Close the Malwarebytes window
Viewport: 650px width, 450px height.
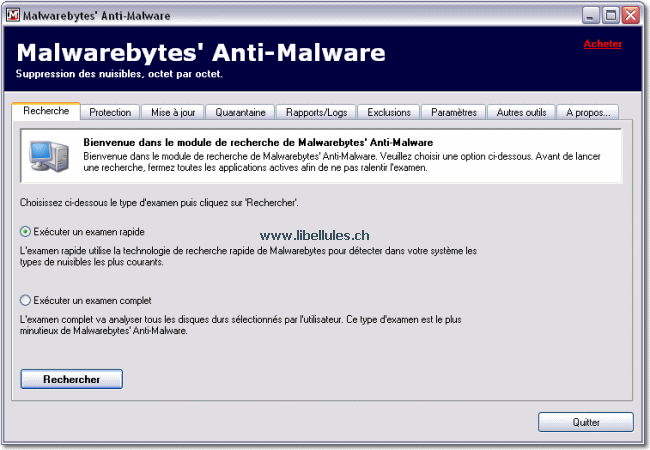[631, 16]
